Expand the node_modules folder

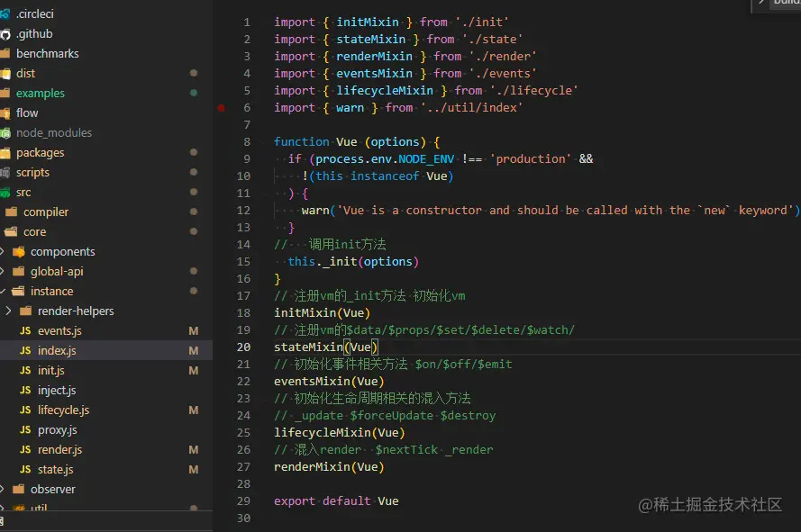[x=54, y=132]
